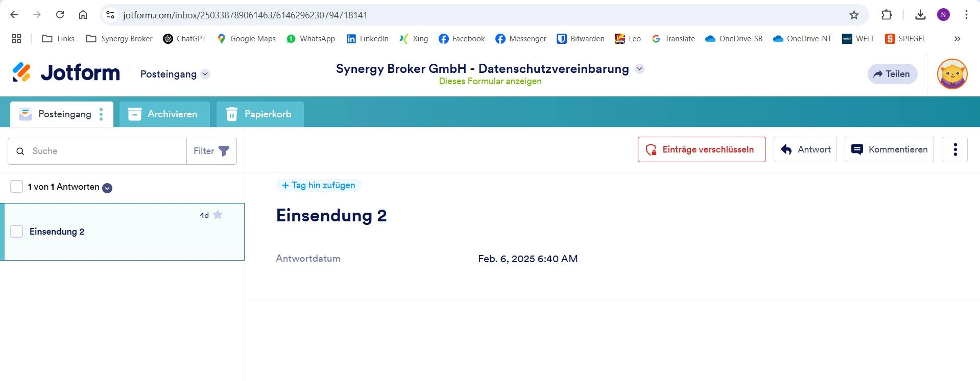
Task: Open the Chrome three-dot menu
Action: [x=966, y=15]
